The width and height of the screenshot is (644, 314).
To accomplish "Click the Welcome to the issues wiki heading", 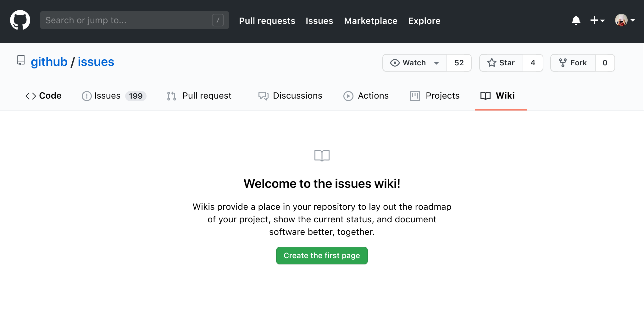I will click(322, 184).
